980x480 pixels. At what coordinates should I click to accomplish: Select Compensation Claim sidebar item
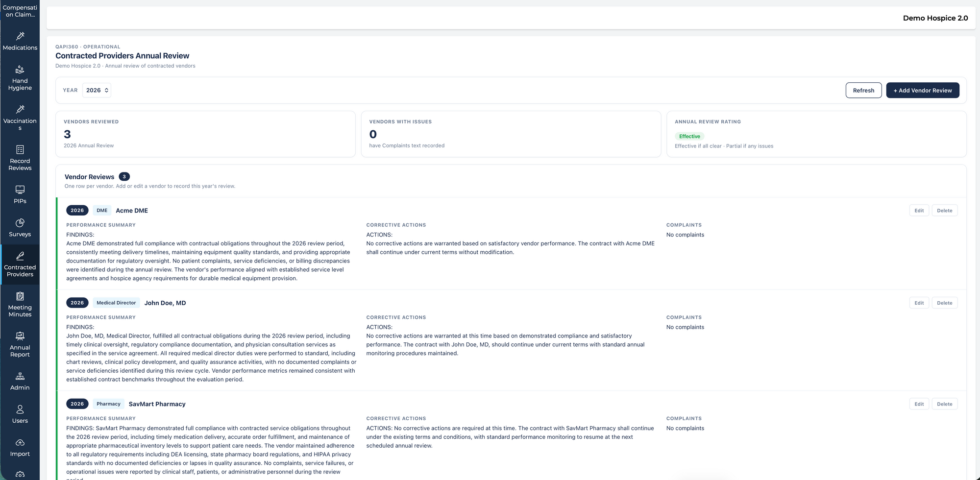coord(20,11)
